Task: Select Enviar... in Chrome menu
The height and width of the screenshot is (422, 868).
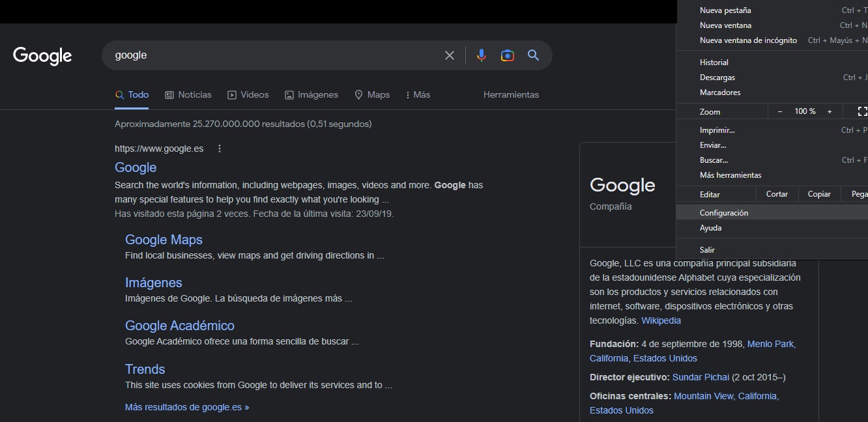Action: [773, 145]
